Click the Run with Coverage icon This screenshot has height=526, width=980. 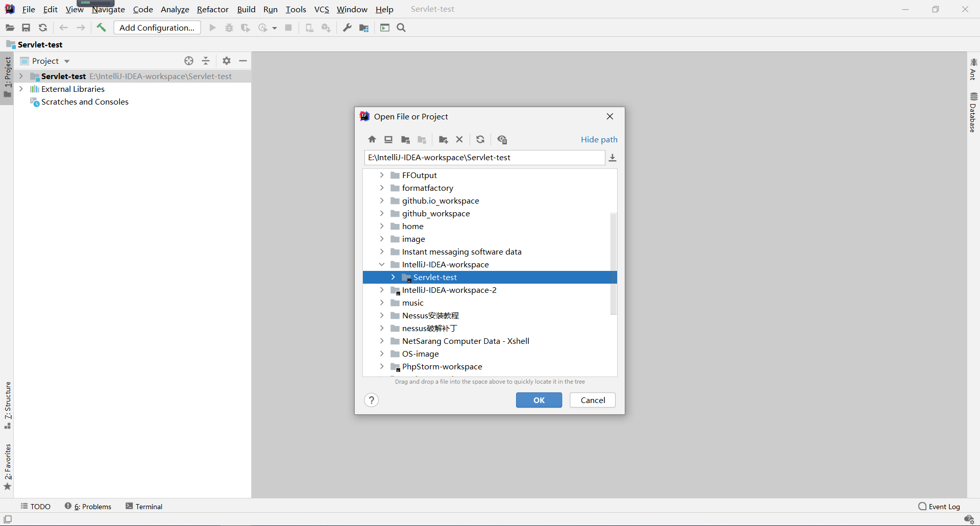(246, 28)
